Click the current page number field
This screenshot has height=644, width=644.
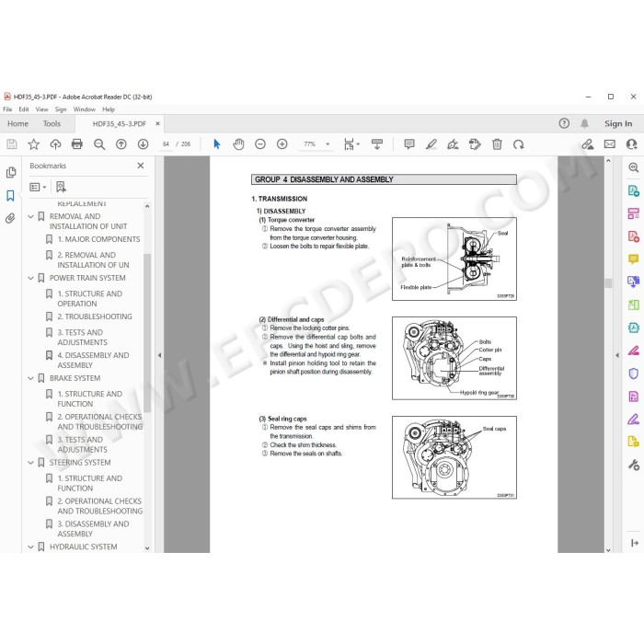tap(166, 144)
